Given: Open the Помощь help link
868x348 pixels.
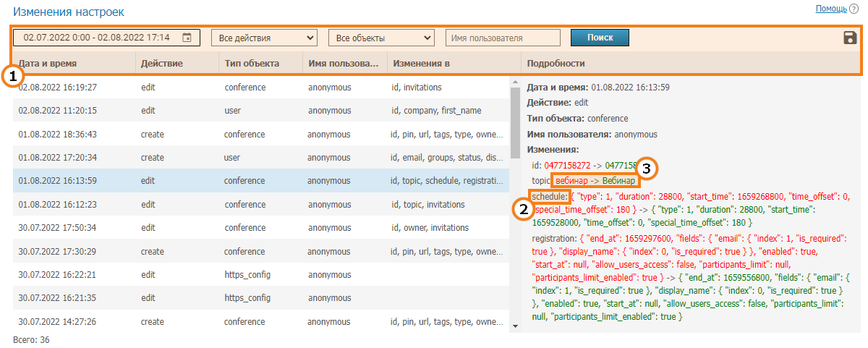Looking at the screenshot, I should pyautogui.click(x=830, y=9).
